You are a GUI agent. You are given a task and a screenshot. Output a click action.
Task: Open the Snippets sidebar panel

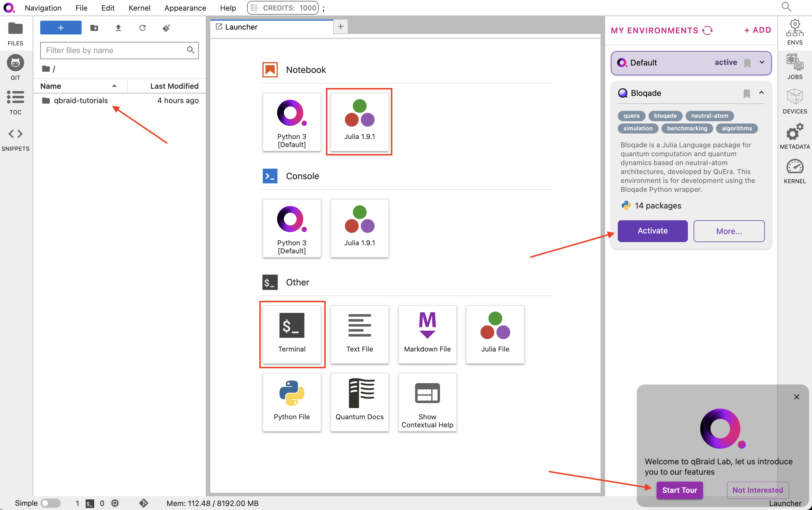pos(16,140)
